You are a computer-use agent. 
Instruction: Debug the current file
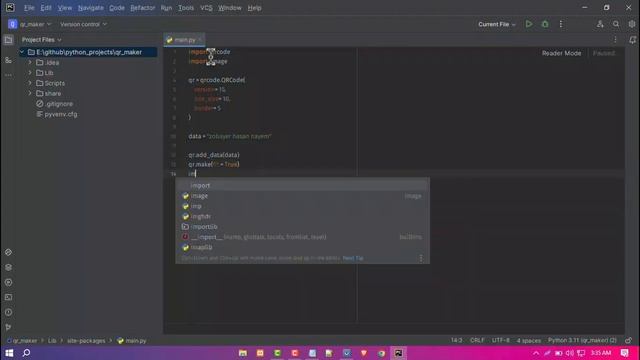[x=545, y=24]
